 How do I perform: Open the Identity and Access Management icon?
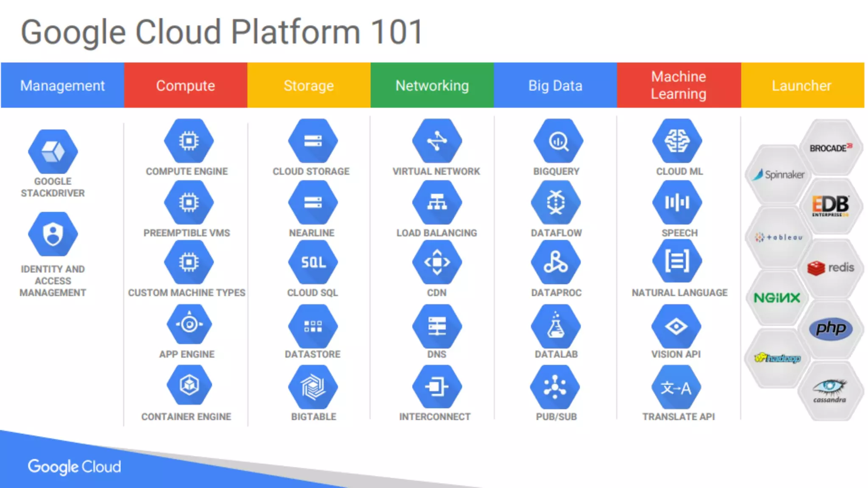[53, 234]
